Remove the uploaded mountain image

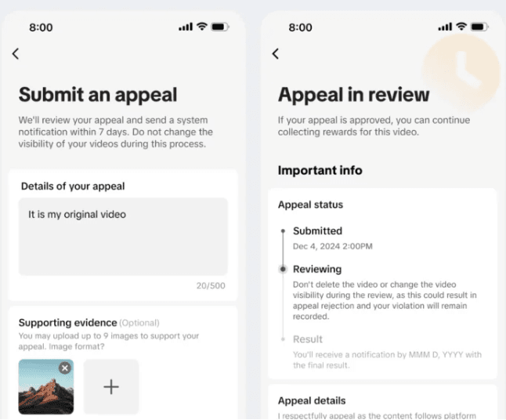[65, 368]
